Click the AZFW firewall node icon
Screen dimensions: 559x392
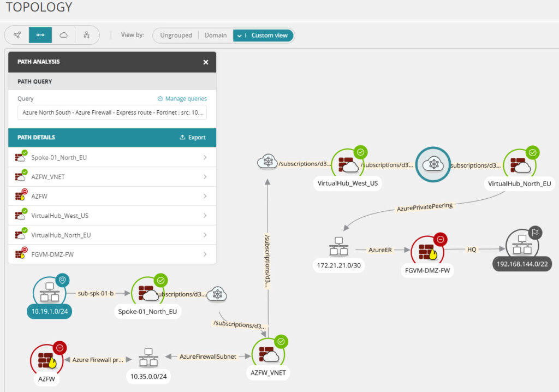(x=46, y=359)
